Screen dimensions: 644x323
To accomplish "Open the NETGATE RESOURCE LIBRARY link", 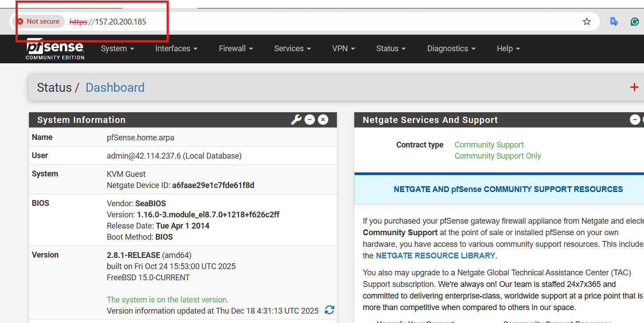I will pos(435,256).
